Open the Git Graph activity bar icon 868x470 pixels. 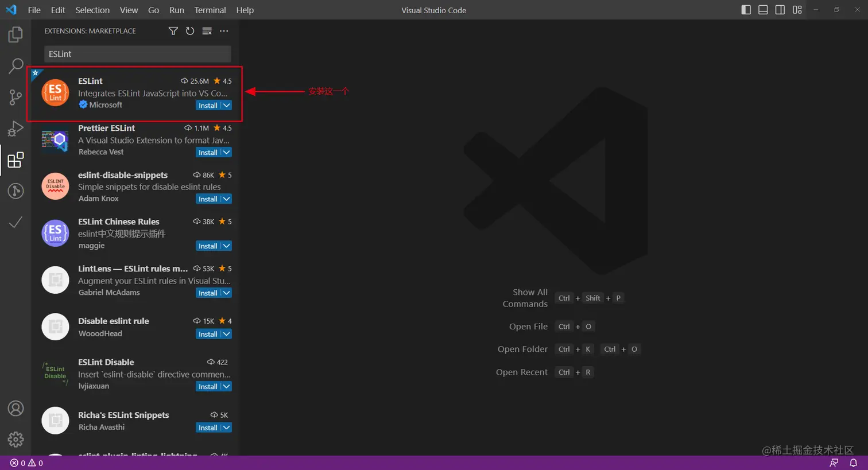[15, 191]
